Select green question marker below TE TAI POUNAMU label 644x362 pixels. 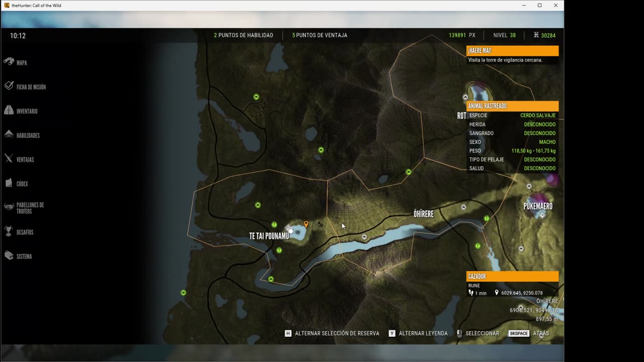coord(279,250)
